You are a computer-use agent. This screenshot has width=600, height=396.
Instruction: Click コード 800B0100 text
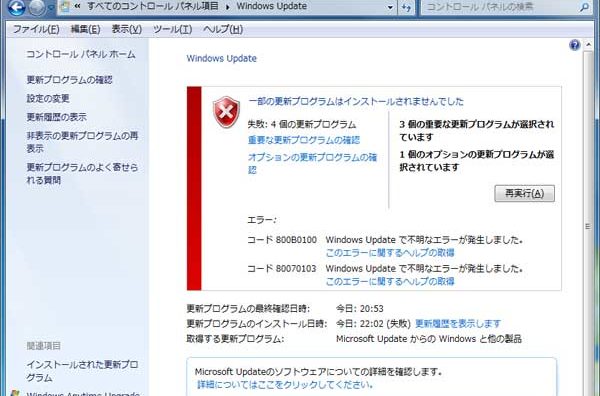tap(282, 240)
